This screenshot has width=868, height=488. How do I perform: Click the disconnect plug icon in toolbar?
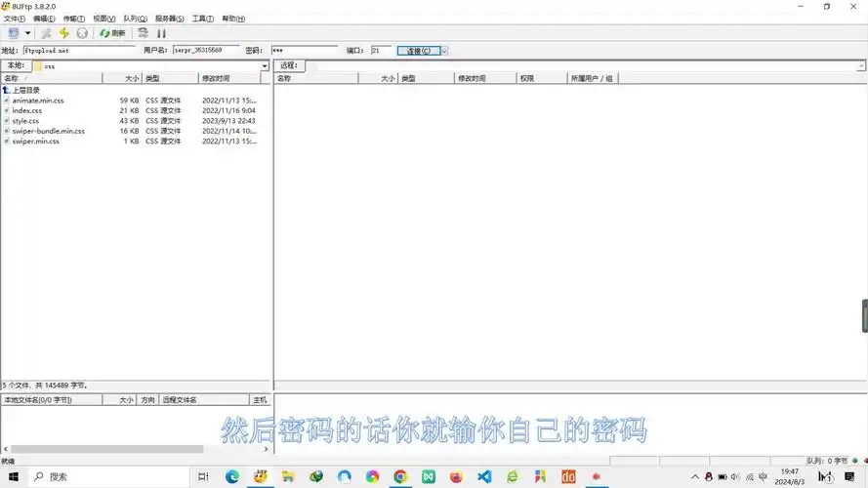pos(46,33)
